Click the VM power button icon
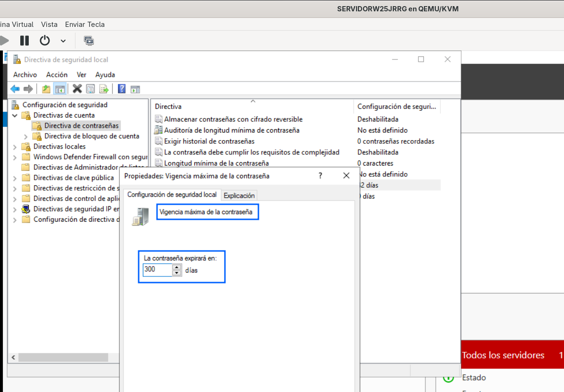Screen dimensions: 564x392 click(x=45, y=40)
